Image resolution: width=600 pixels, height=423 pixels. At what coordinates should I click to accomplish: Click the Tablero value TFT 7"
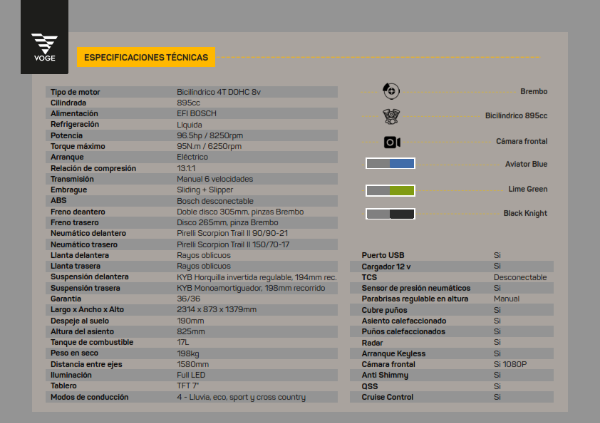click(188, 386)
